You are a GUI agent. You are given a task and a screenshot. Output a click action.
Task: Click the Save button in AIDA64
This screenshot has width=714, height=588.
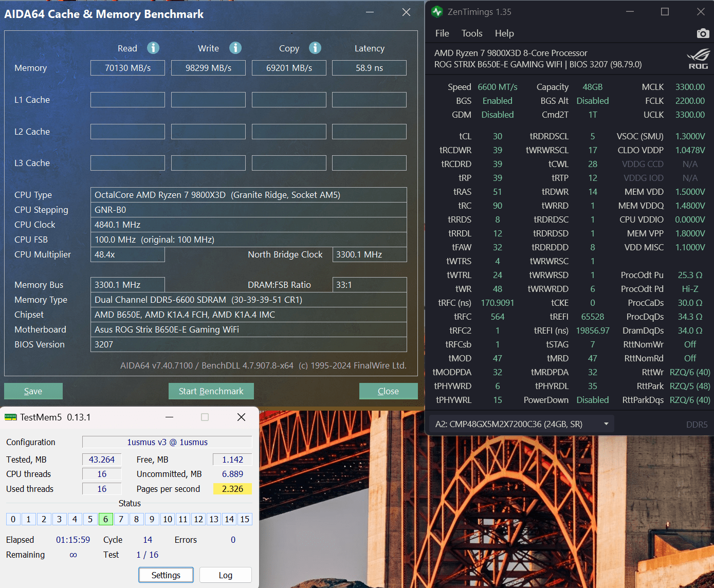[33, 391]
